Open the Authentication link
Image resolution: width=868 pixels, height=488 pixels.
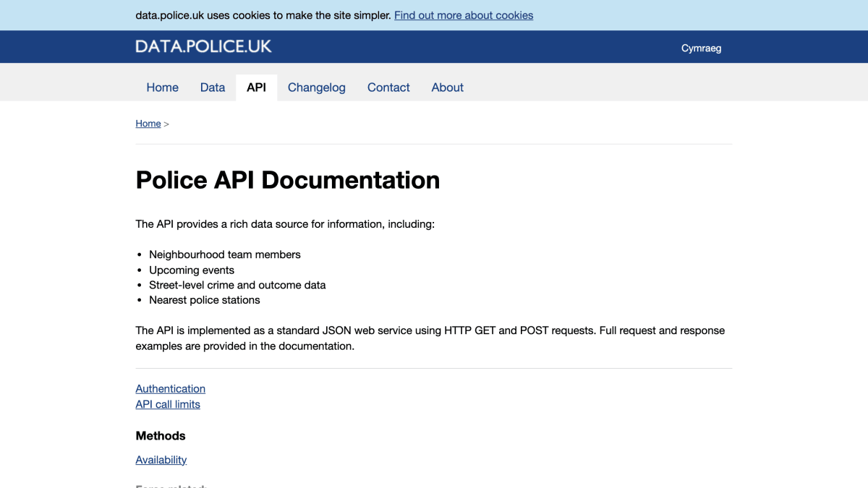tap(171, 389)
